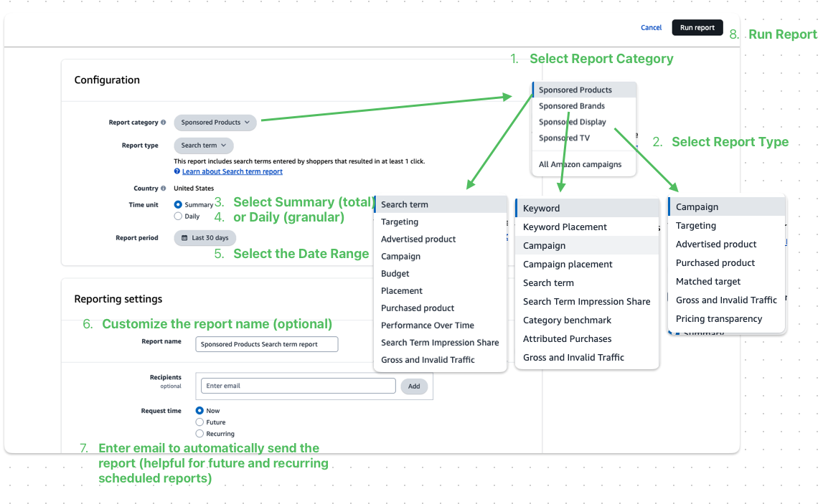
Task: Choose Recurring as the request time
Action: coord(199,434)
